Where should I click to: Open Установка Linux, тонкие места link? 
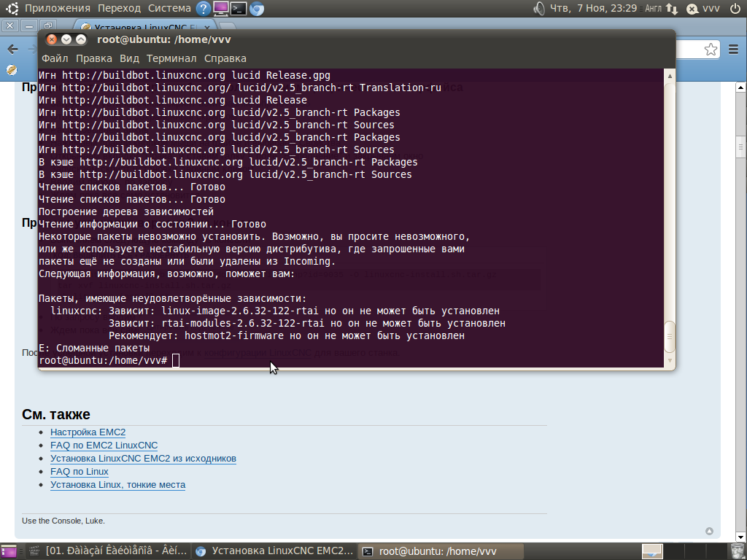pyautogui.click(x=117, y=484)
